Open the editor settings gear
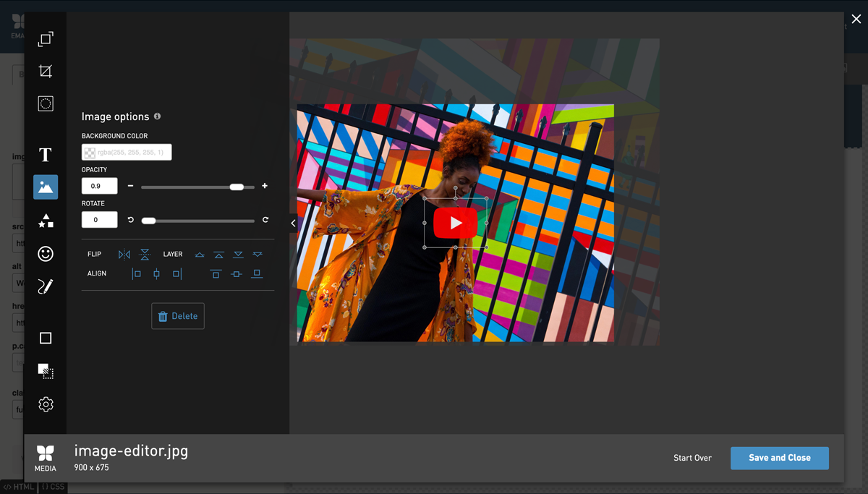 click(46, 404)
